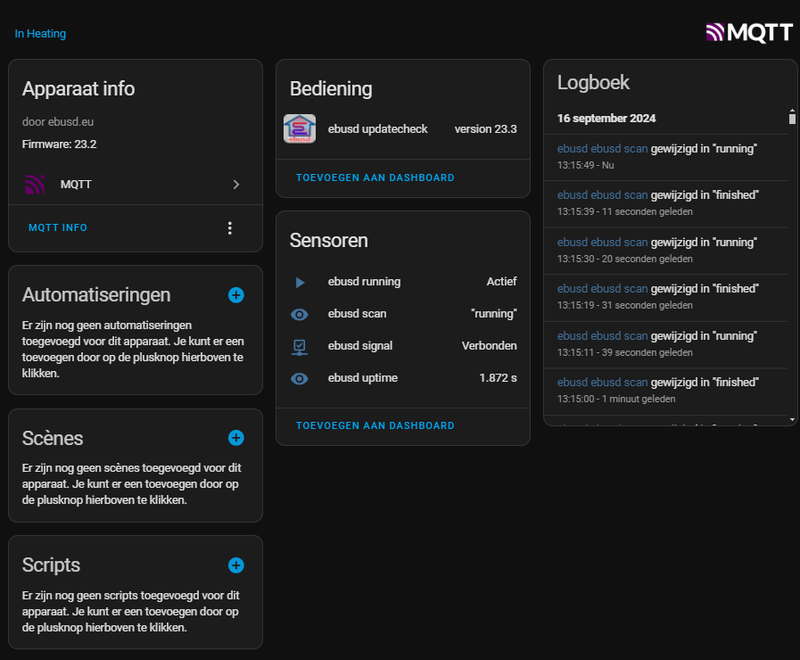Screen dimensions: 800x660
Task: Open the three-dot menu in Apparaat info
Action: point(230,228)
